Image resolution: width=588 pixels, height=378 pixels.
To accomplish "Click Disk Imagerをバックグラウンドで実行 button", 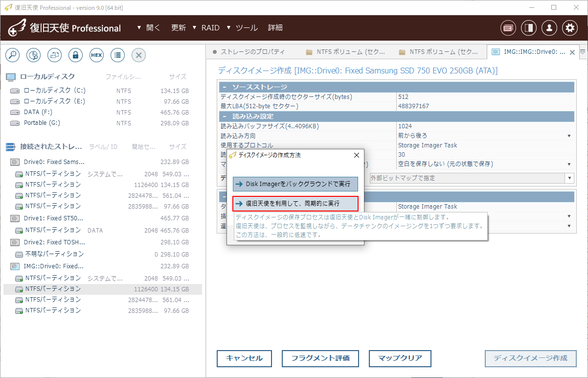I will tap(295, 184).
